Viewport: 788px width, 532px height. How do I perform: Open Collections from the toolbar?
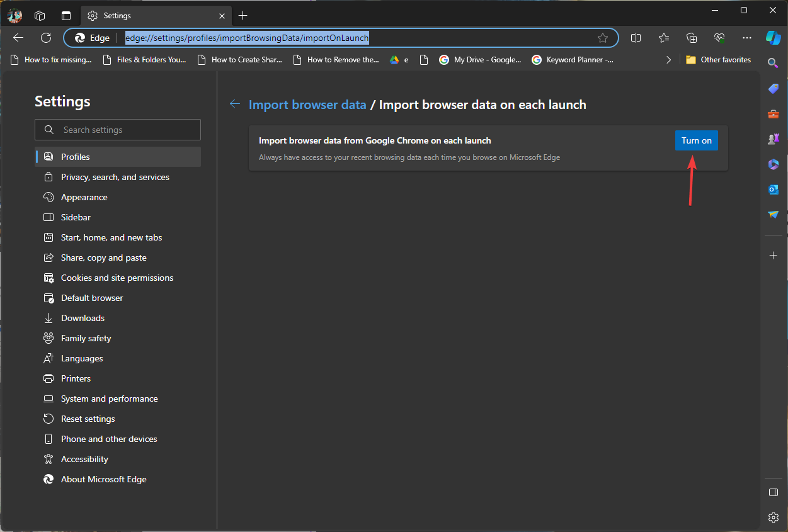[x=692, y=38]
